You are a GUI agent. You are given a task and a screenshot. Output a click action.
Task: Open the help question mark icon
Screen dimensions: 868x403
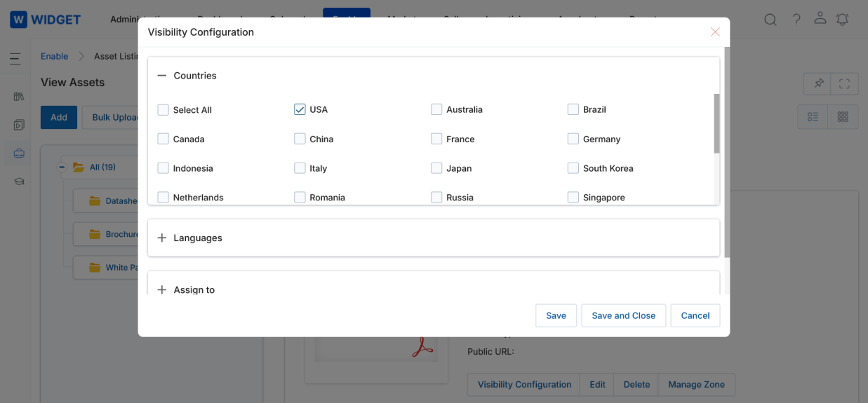[796, 20]
